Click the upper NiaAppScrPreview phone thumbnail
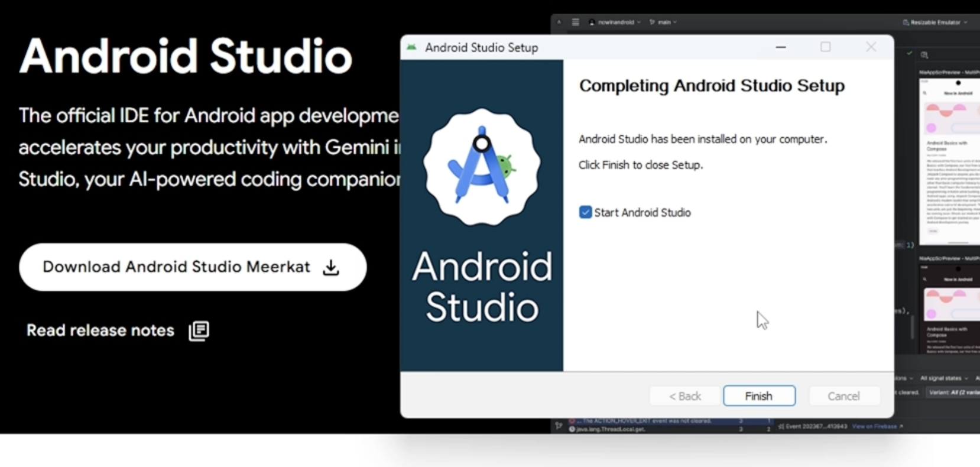The width and height of the screenshot is (980, 467). [x=950, y=161]
